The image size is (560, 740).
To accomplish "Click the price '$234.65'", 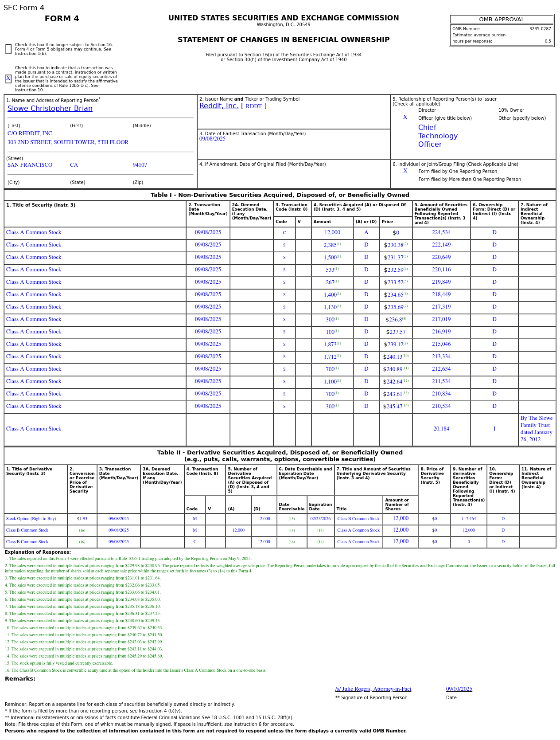I will [393, 295].
